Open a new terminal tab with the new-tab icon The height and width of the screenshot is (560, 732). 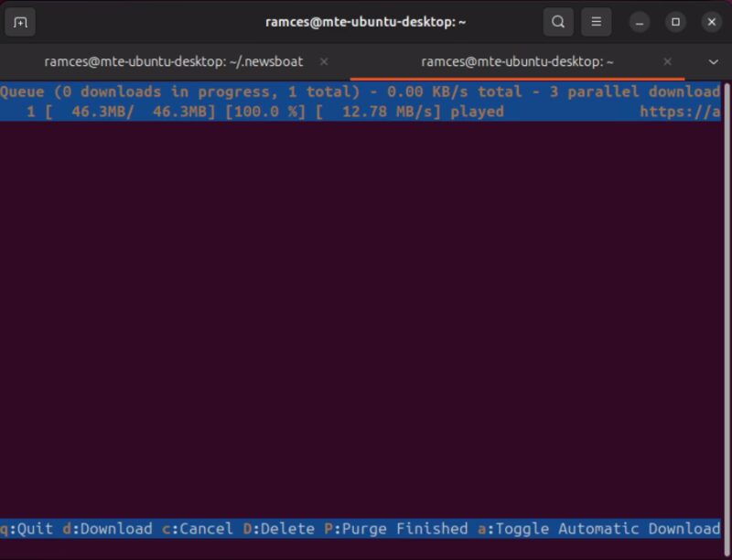20,21
